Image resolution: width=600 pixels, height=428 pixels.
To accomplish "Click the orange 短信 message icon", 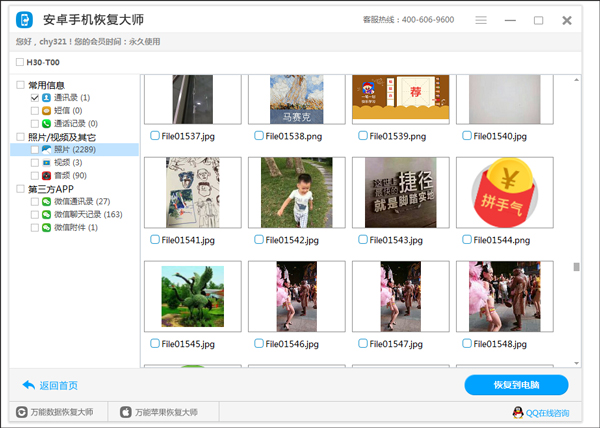I will click(x=47, y=110).
